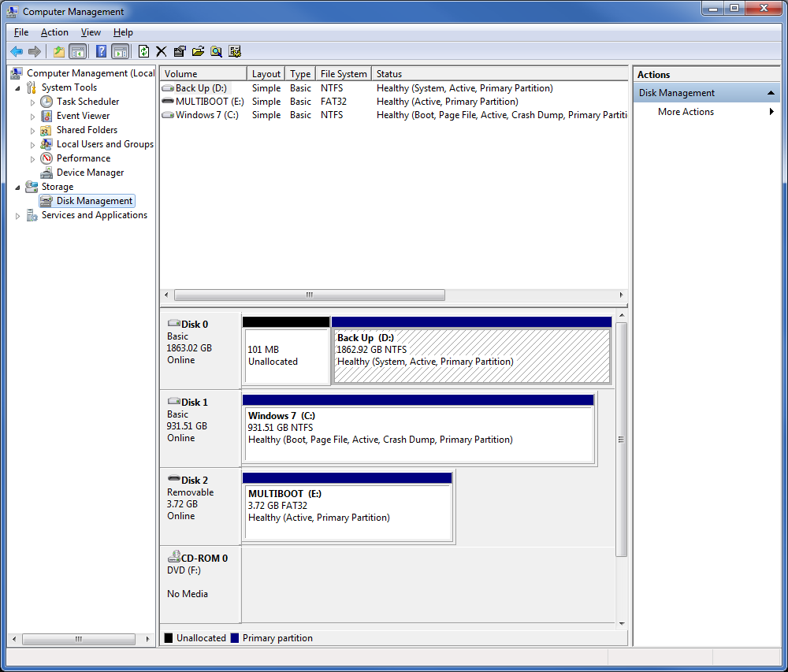
Task: Select Disk Management in the tree
Action: (95, 201)
